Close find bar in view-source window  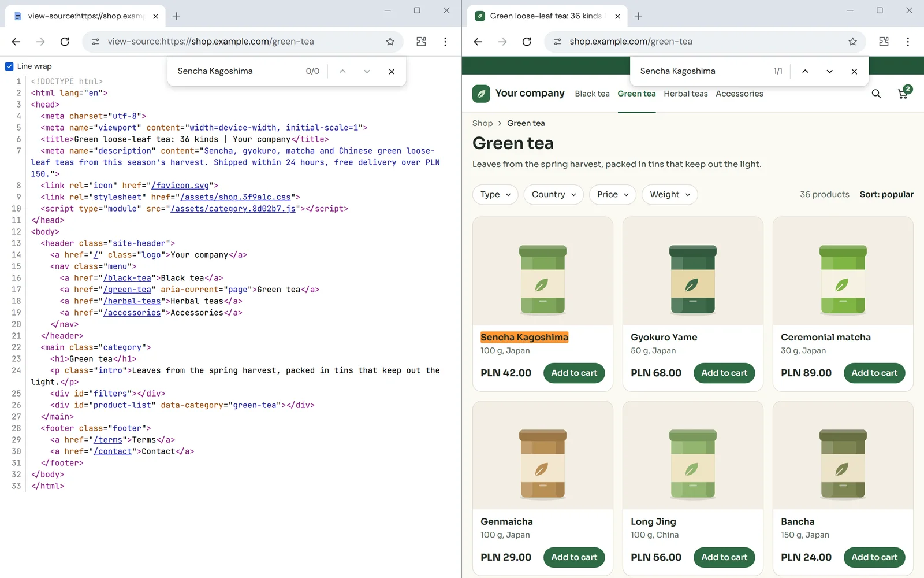392,71
